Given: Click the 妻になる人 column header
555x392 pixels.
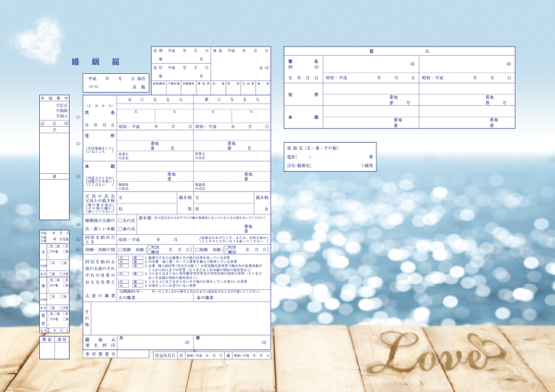Looking at the screenshot, I should pos(232,100).
